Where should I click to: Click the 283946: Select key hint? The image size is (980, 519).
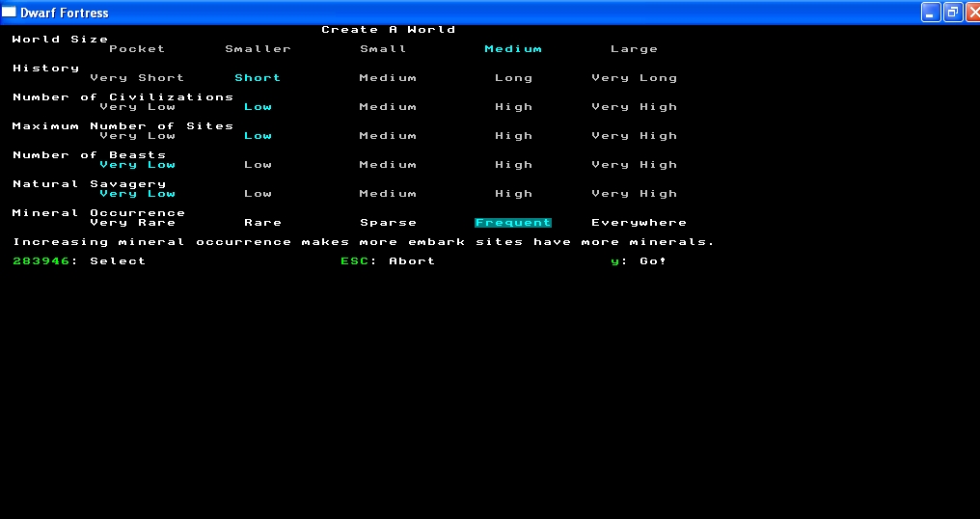click(x=79, y=260)
